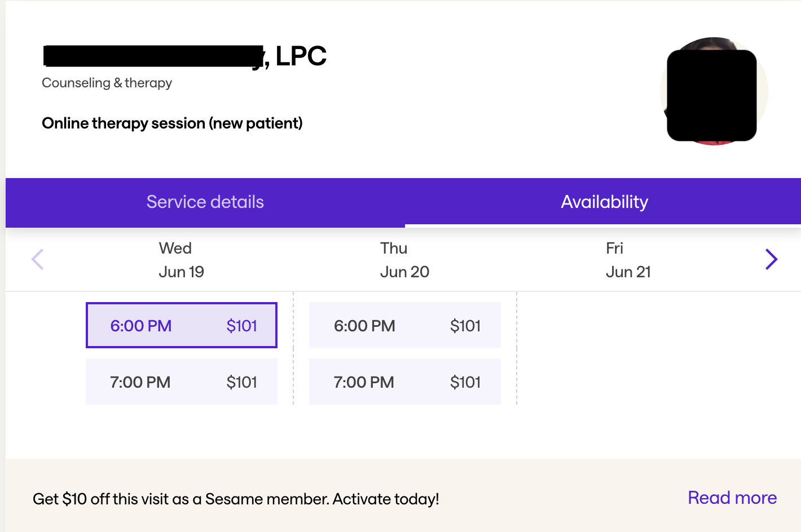Viewport: 801px width, 532px height.
Task: Click the Counseling & therapy specialty label
Action: (107, 83)
